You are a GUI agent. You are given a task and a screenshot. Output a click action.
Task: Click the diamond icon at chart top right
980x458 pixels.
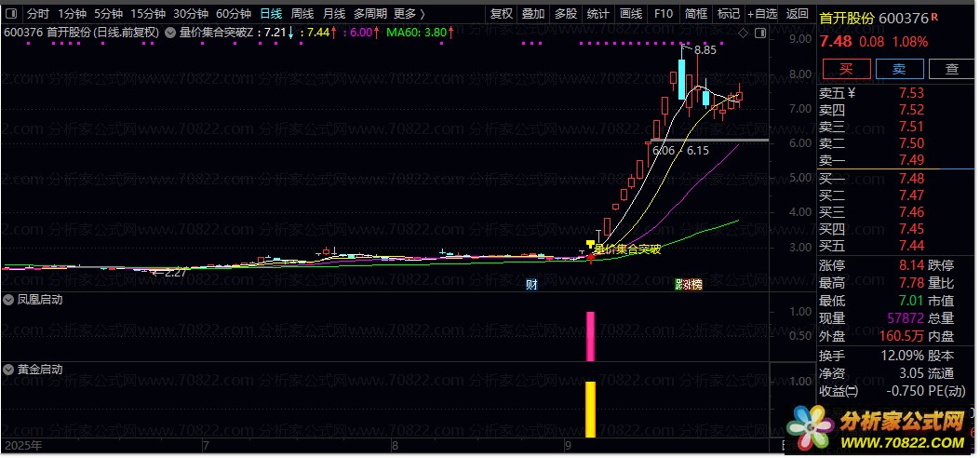point(743,34)
